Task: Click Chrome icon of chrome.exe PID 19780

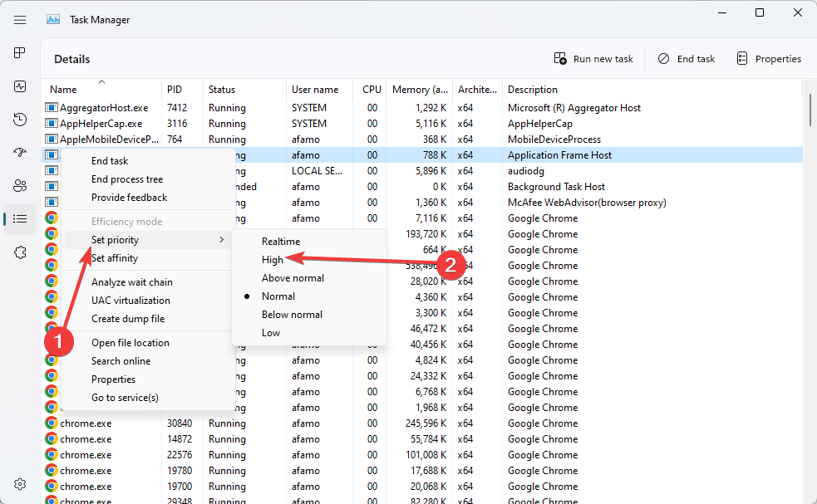Action: (51, 471)
